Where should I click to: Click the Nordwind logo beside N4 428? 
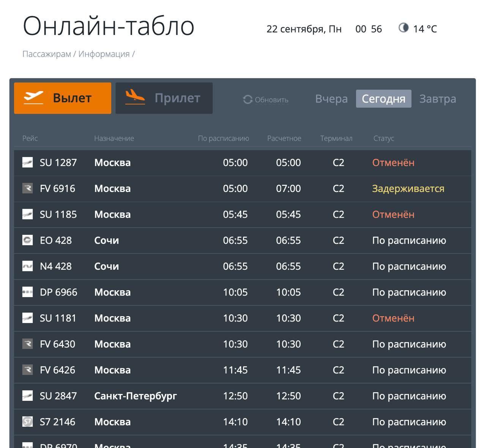click(x=27, y=266)
